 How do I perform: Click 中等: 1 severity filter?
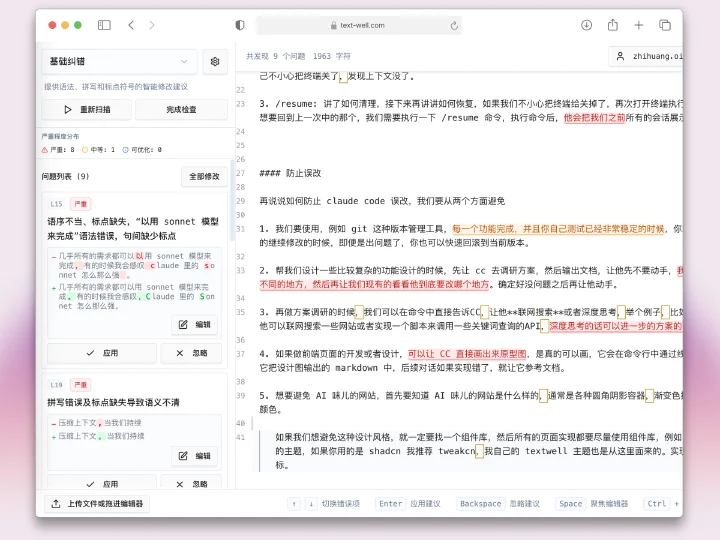[x=98, y=150]
